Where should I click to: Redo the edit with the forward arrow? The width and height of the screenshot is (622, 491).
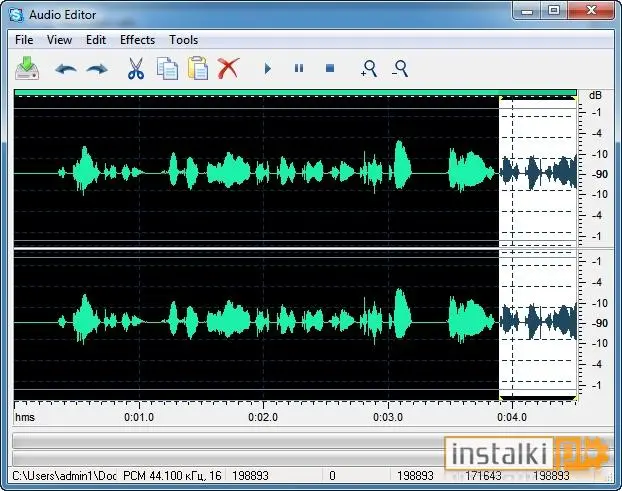pos(97,69)
